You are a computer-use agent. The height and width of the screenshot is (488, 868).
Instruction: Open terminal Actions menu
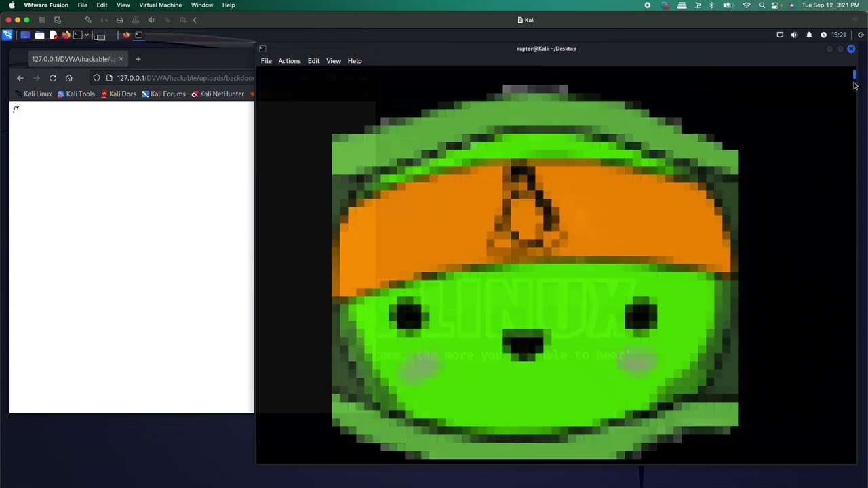(290, 61)
